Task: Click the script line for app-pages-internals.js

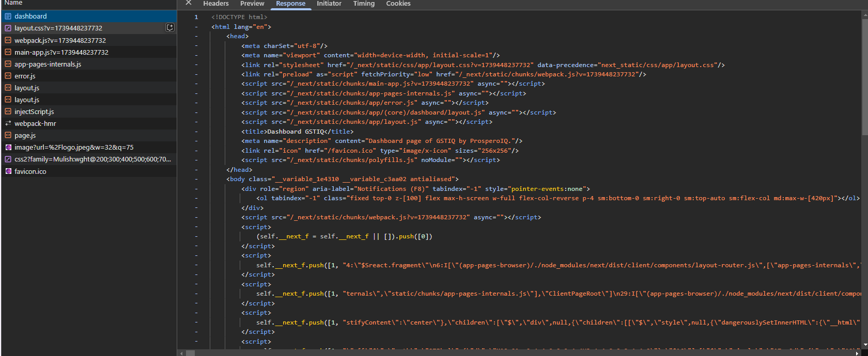Action: pyautogui.click(x=384, y=93)
